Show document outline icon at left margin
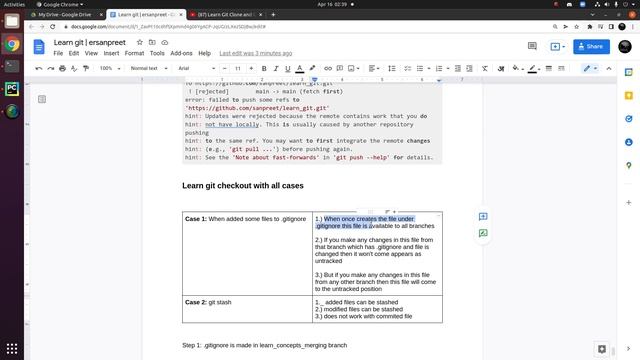Screen dimensions: 640x360 pos(42,99)
